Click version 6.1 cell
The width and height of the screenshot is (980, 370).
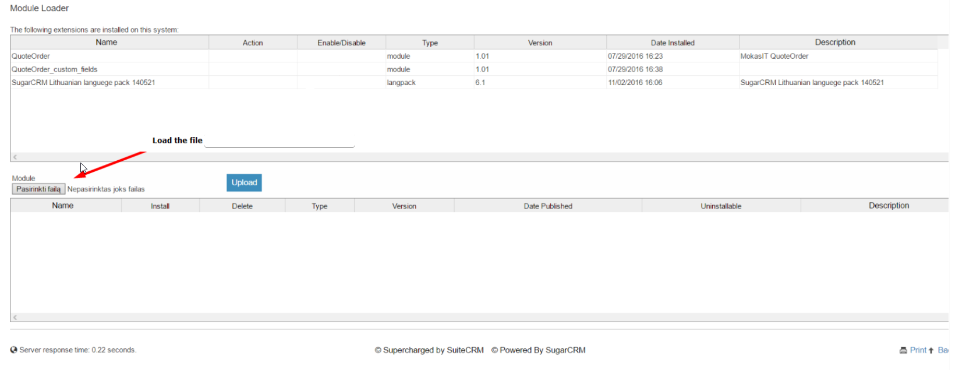coord(540,82)
